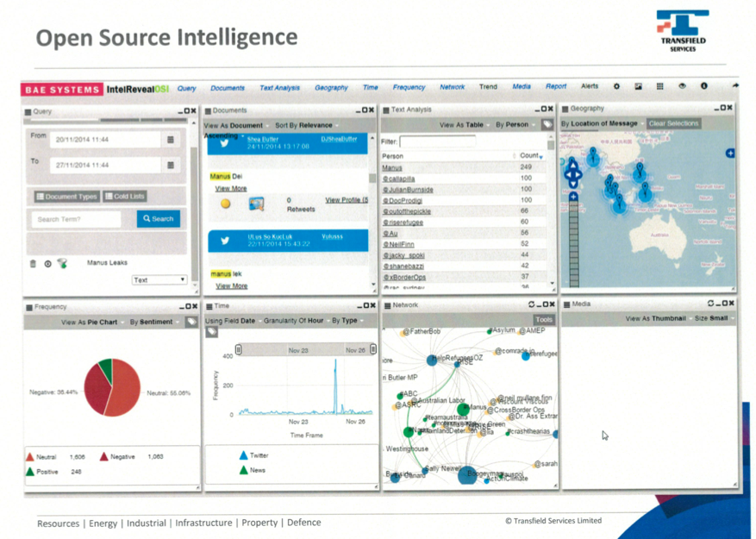Click the blue plus layers button on map
This screenshot has width=756, height=539.
coord(730,154)
